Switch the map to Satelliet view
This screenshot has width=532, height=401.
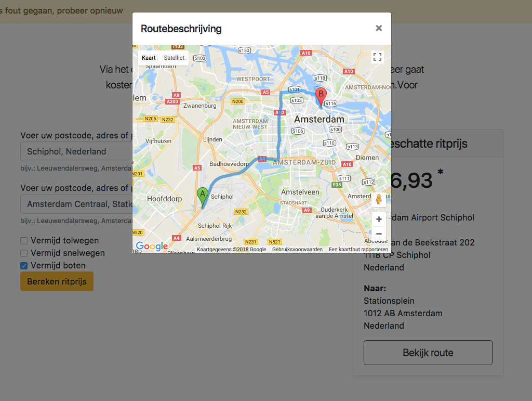click(174, 58)
